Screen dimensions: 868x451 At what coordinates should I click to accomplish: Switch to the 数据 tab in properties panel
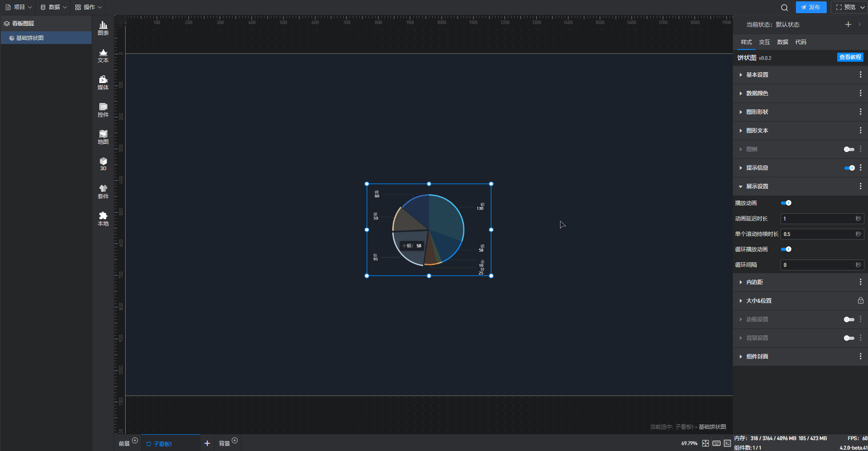tap(783, 42)
